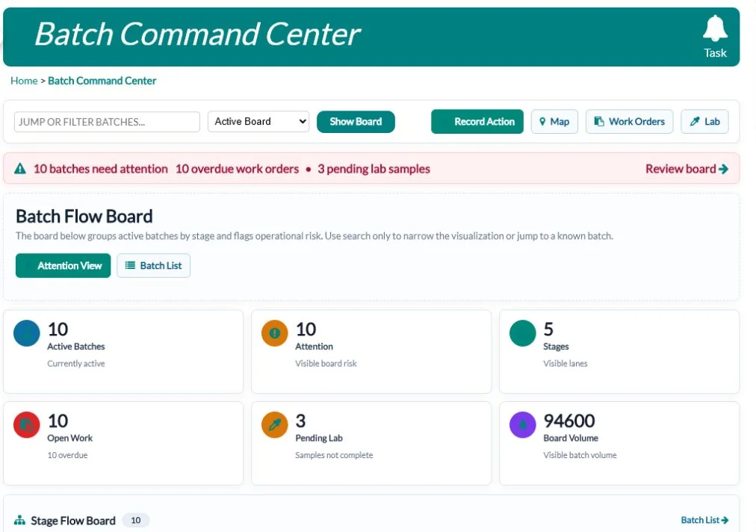Click the blue Active Batches circle icon
The image size is (756, 532).
(26, 333)
